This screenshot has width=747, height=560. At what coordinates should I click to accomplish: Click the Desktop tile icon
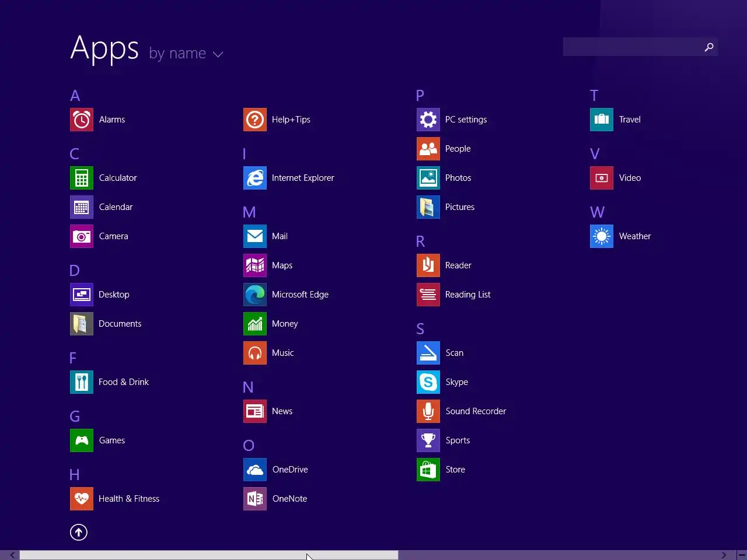[x=82, y=295]
